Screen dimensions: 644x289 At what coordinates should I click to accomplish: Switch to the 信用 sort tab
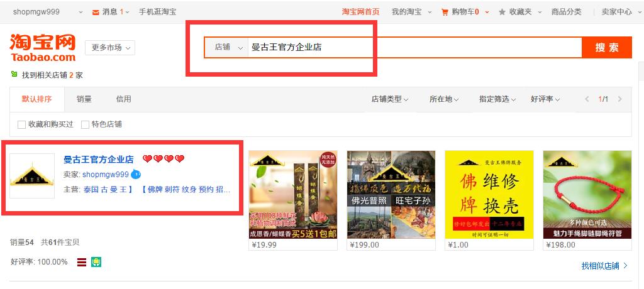click(x=124, y=99)
